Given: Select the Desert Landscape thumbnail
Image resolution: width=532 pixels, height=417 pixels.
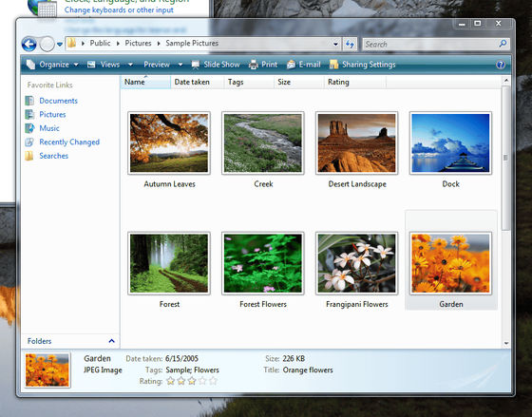Looking at the screenshot, I should click(x=356, y=143).
